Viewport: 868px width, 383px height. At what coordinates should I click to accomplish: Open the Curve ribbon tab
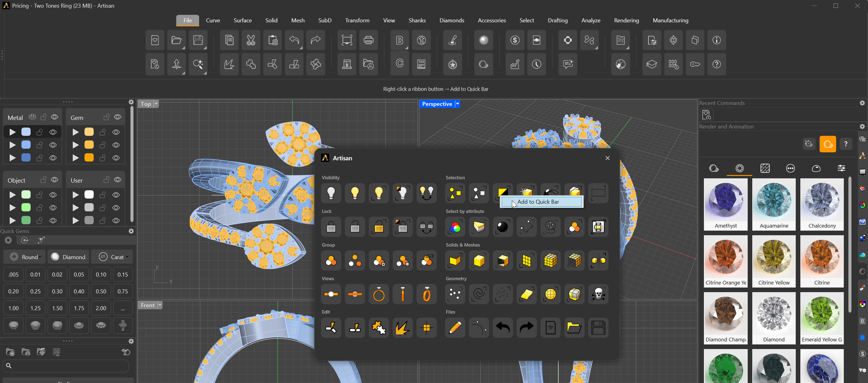point(213,20)
